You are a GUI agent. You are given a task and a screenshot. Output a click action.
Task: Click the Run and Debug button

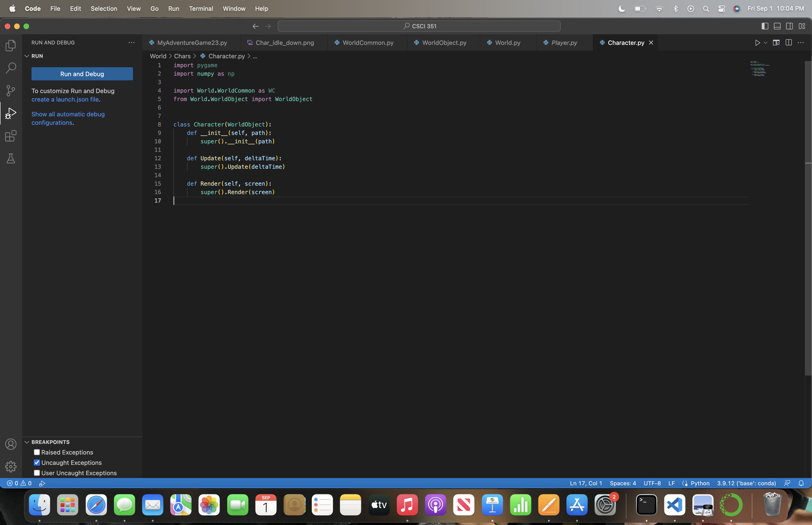click(82, 74)
